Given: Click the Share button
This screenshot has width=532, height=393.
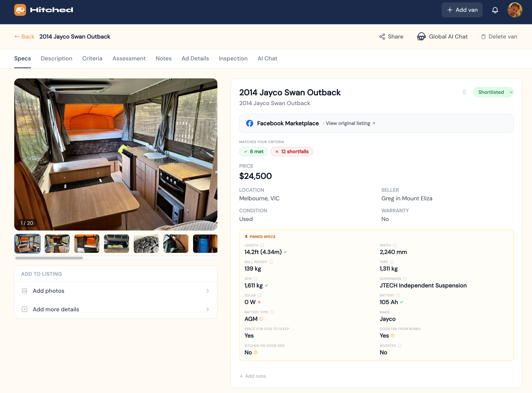Looking at the screenshot, I should [391, 37].
